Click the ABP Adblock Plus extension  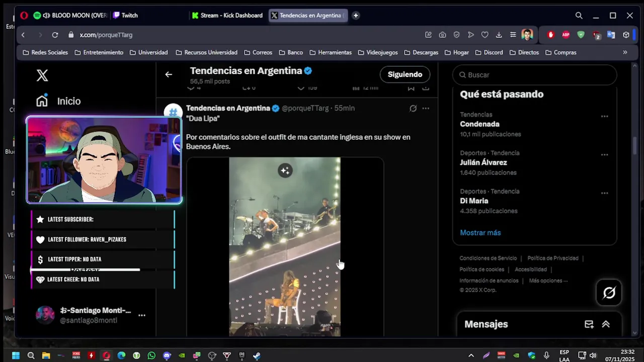point(566,35)
